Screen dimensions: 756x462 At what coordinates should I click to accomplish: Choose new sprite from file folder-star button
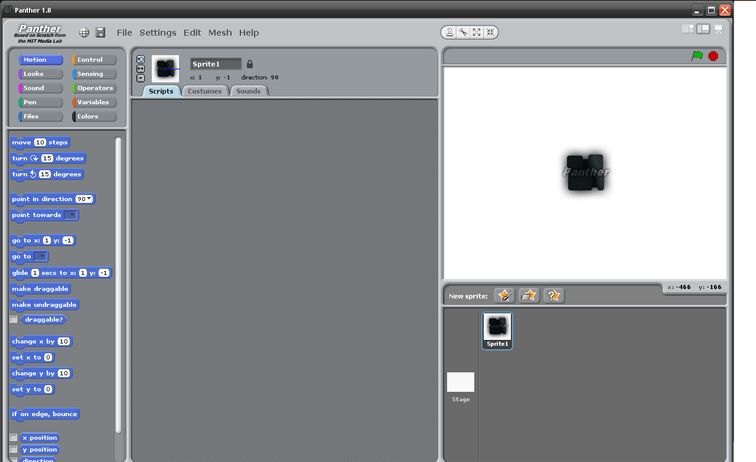pos(529,295)
